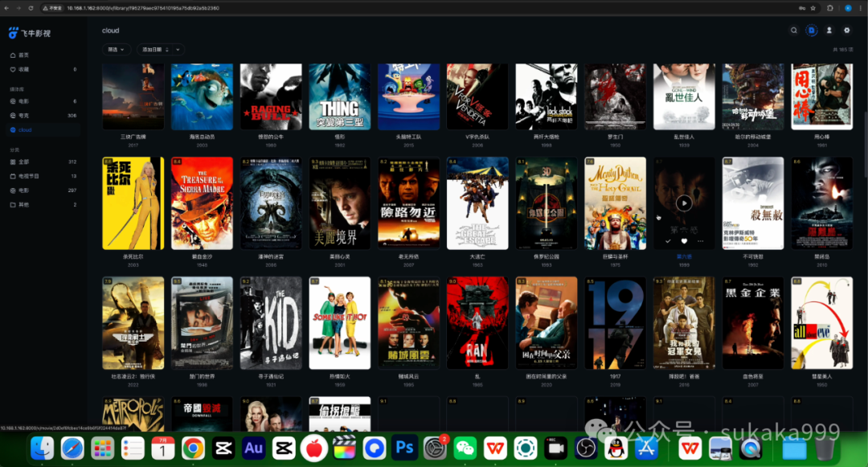Open the 杀死比尔 poster

click(x=133, y=203)
